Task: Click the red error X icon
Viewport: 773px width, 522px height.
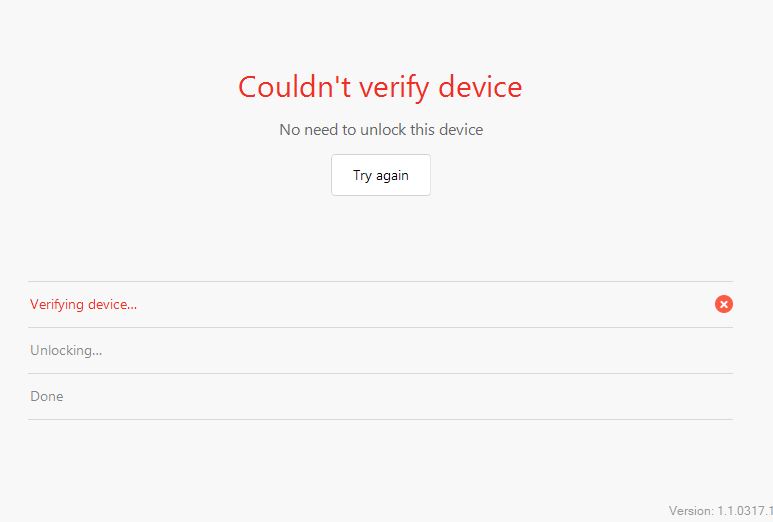Action: (x=724, y=304)
